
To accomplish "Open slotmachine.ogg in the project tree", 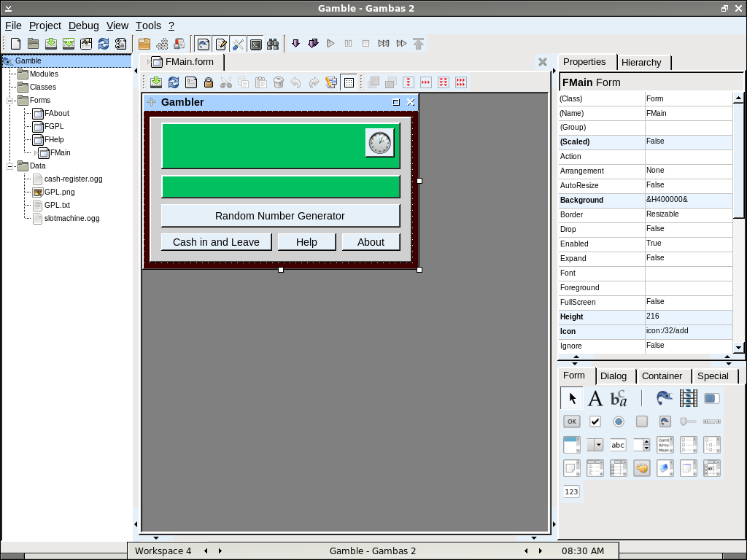I will pos(71,219).
